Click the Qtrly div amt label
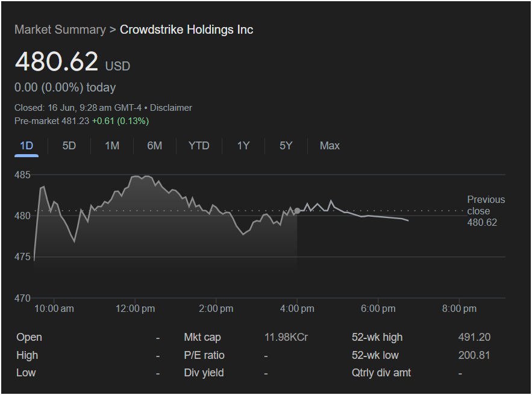The width and height of the screenshot is (532, 395). (x=381, y=373)
